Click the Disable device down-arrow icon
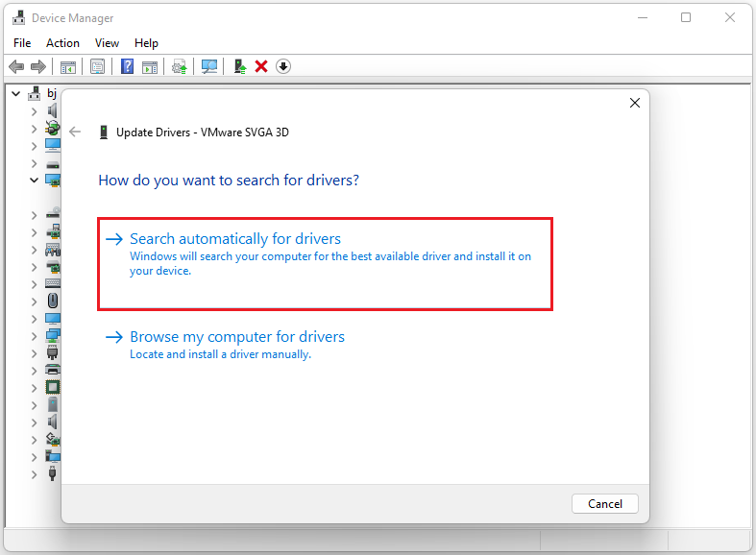The height and width of the screenshot is (555, 756). coord(283,66)
